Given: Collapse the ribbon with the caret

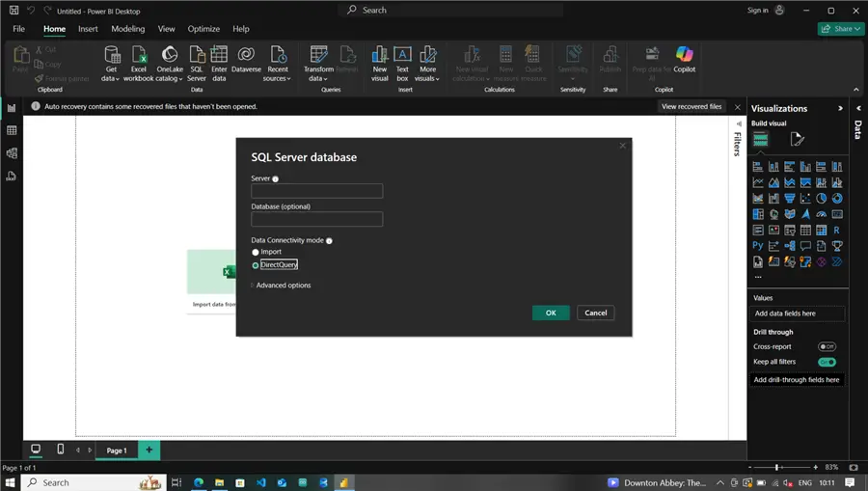Looking at the screenshot, I should pyautogui.click(x=855, y=90).
